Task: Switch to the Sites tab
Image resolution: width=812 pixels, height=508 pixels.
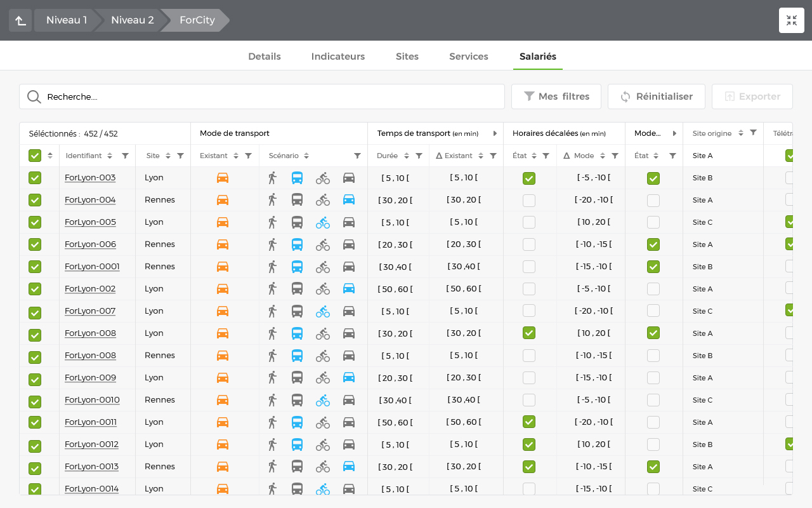Action: pyautogui.click(x=407, y=57)
